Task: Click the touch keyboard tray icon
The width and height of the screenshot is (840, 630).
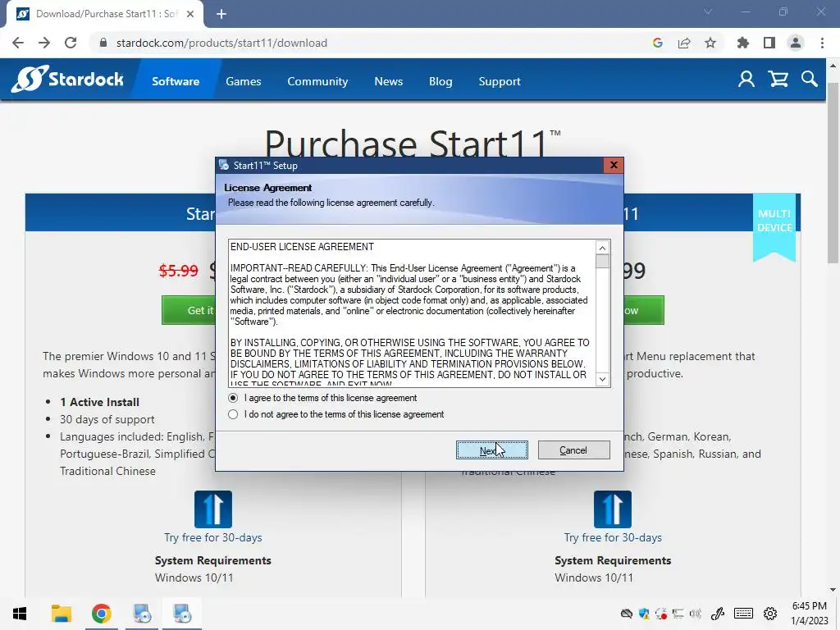Action: coord(743,614)
